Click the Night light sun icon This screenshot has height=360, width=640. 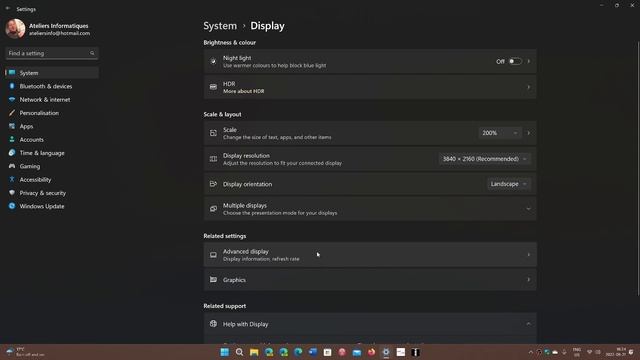coord(213,61)
